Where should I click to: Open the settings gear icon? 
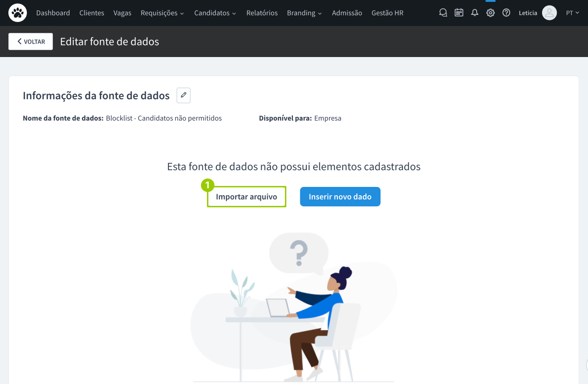click(x=491, y=13)
